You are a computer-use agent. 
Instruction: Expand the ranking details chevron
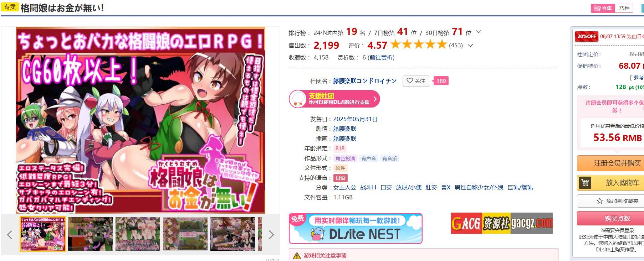(479, 32)
